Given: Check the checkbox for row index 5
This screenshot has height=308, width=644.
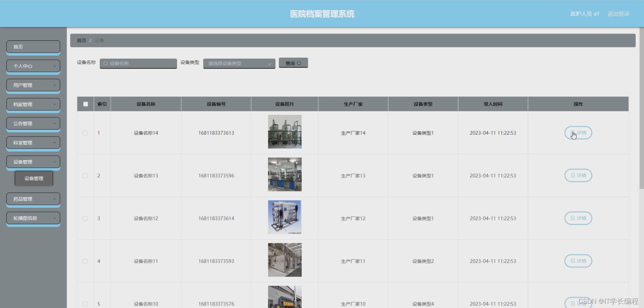Looking at the screenshot, I should [85, 304].
